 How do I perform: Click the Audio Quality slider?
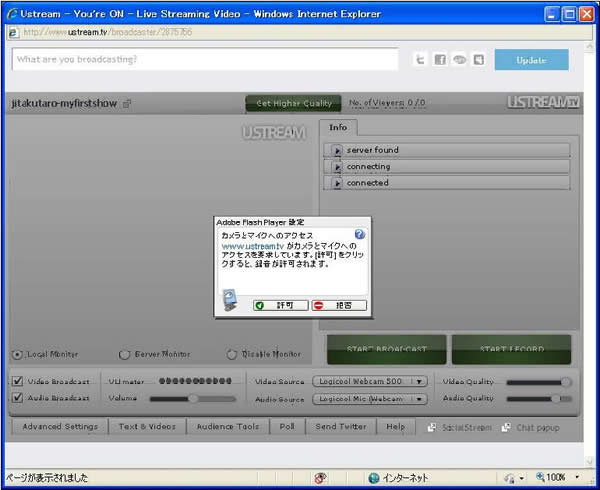(539, 399)
